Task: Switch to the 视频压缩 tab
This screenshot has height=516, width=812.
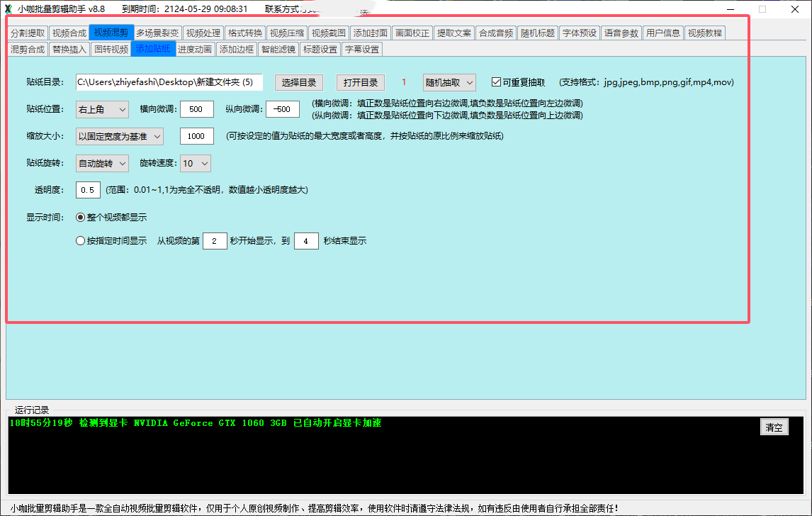Action: 287,33
